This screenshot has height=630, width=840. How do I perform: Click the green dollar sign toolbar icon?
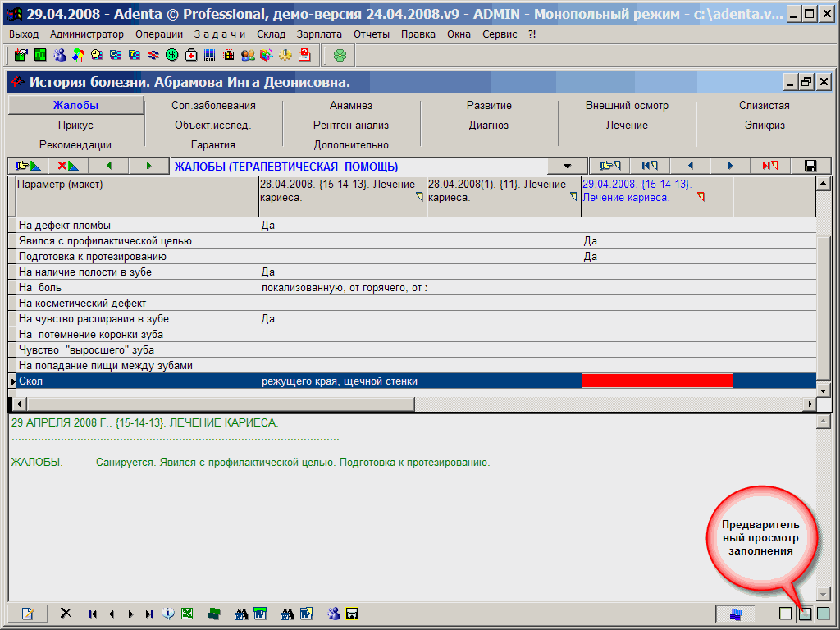(x=172, y=55)
